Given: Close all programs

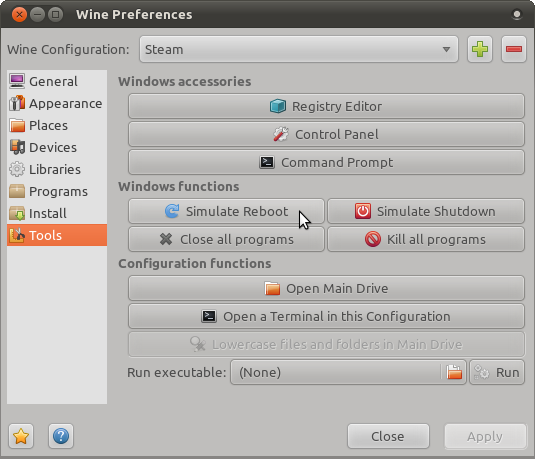Looking at the screenshot, I should pos(226,239).
